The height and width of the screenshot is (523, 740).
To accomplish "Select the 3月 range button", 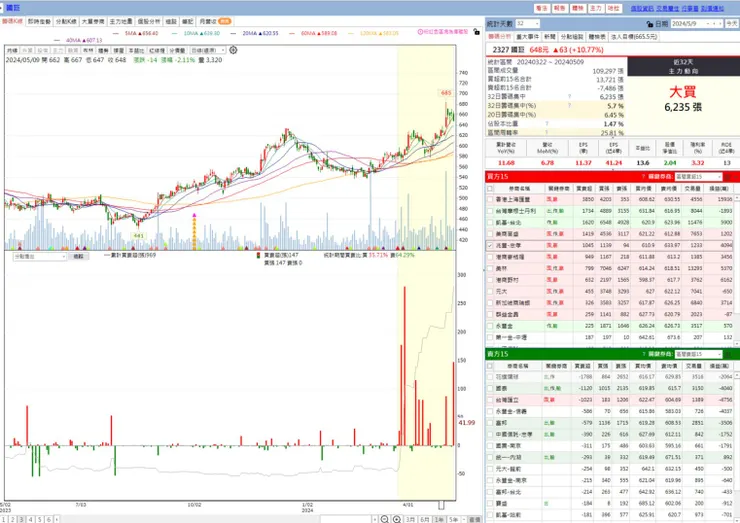I will click(411, 519).
